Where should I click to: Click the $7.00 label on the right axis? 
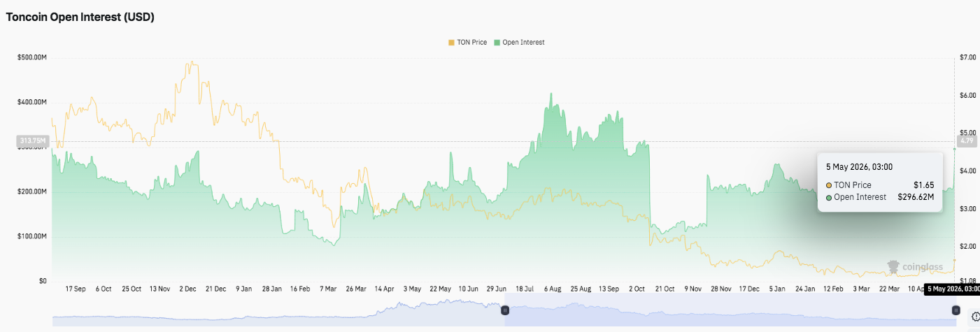[969, 57]
